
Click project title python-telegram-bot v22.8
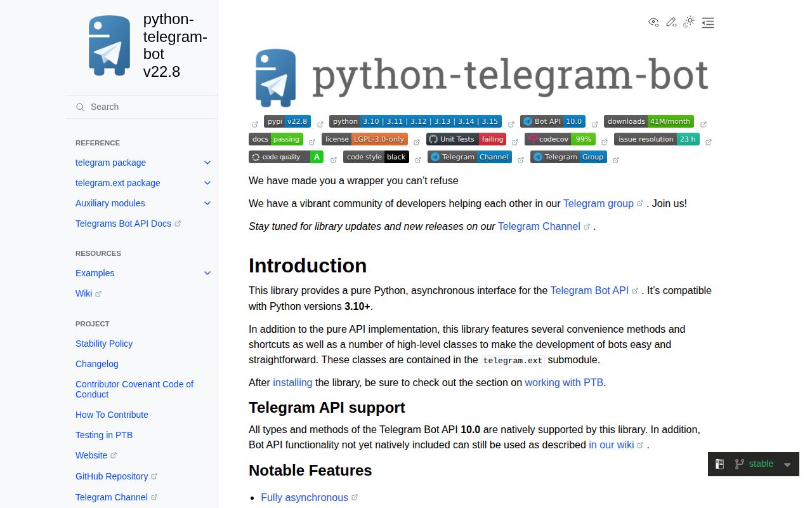click(175, 45)
